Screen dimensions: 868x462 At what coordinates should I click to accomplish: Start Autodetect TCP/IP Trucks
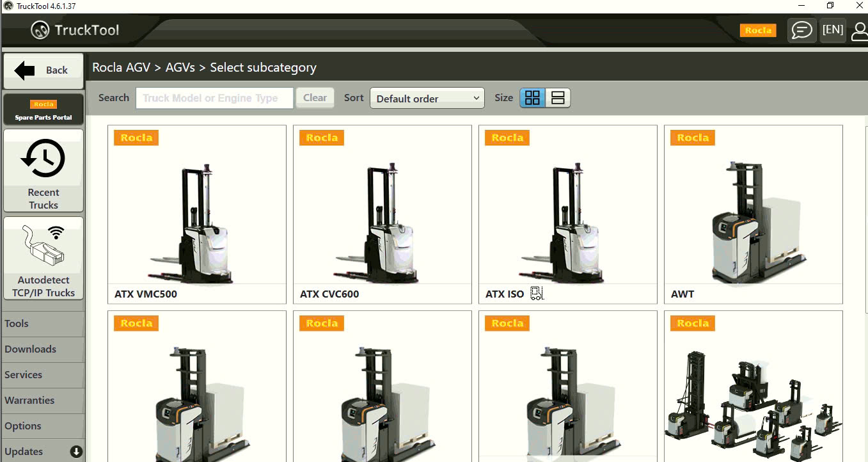43,259
